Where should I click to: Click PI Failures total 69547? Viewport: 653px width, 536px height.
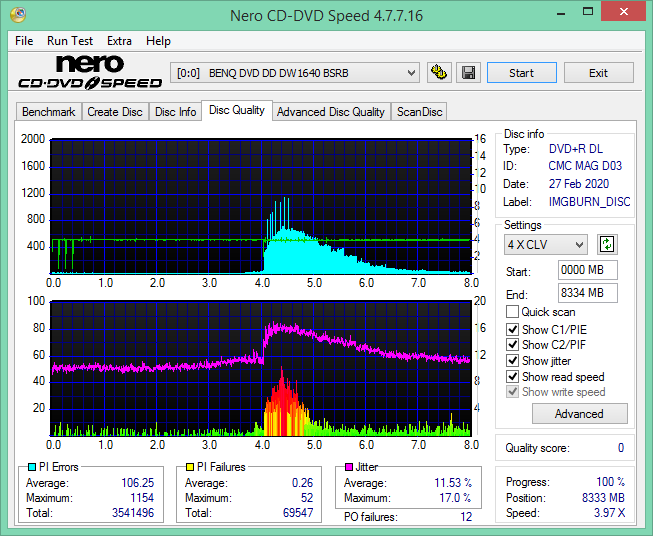click(x=298, y=512)
